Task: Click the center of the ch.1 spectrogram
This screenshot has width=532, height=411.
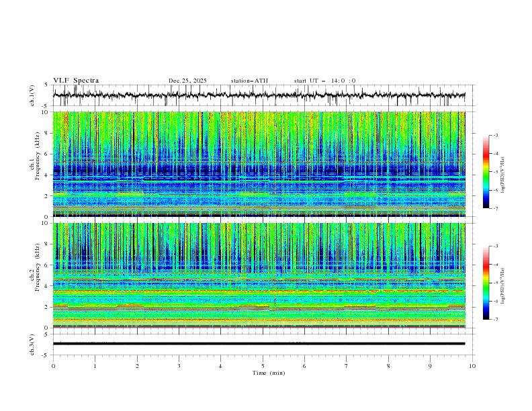Action: [x=263, y=164]
